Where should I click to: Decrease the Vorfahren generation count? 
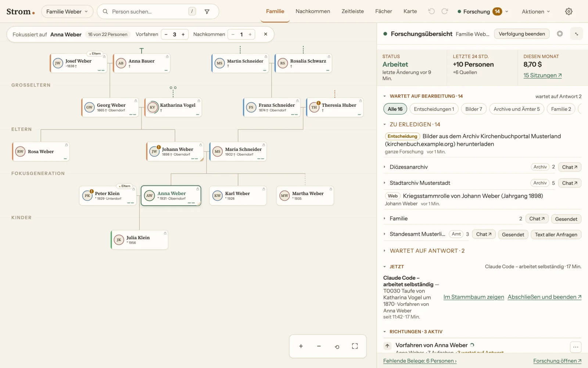[x=166, y=35]
